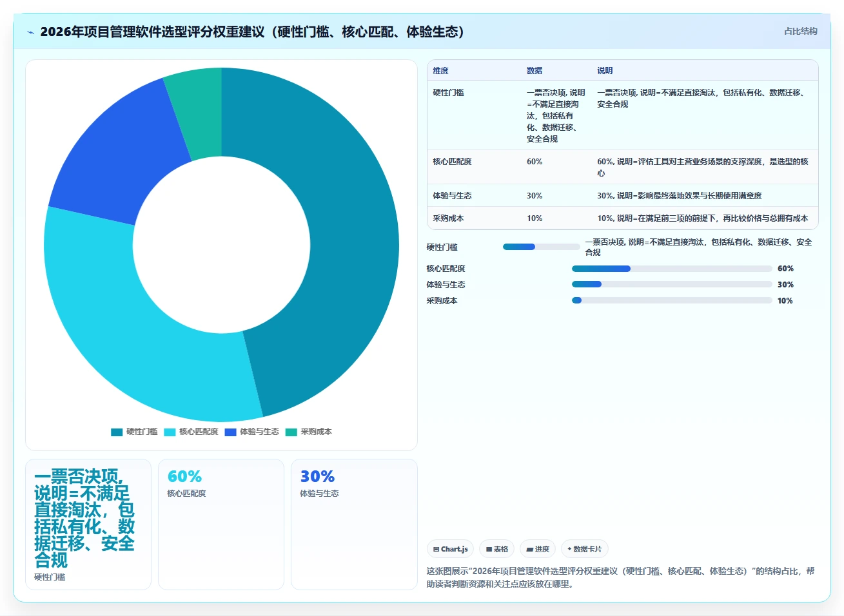The width and height of the screenshot is (844, 616).
Task: Toggle the 采购成本 legend color swatch
Action: [291, 432]
